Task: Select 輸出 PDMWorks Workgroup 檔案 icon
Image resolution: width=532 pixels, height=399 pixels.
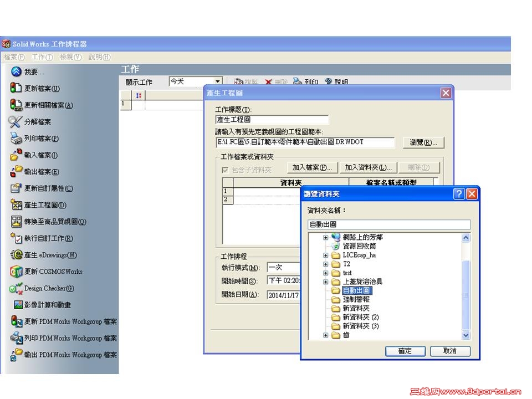Action: [x=16, y=354]
